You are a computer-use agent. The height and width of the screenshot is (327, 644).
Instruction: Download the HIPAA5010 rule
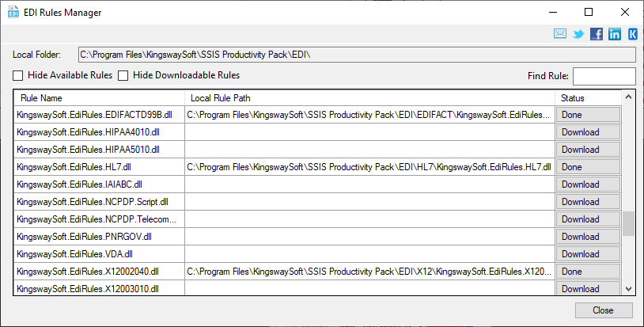588,150
